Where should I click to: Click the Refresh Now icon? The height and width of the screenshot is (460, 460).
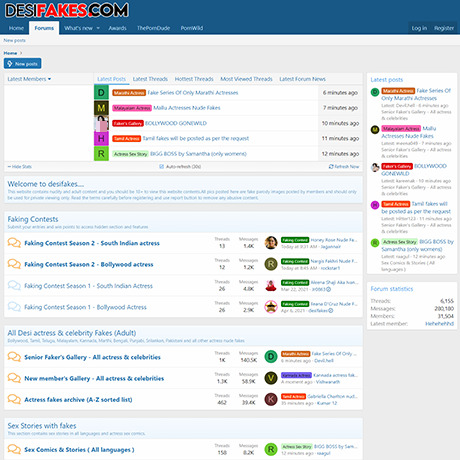(x=331, y=166)
